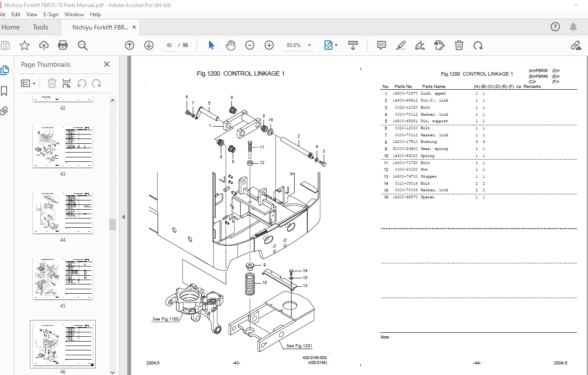Click the thumbnails panel scrollbar thumb

113,225
